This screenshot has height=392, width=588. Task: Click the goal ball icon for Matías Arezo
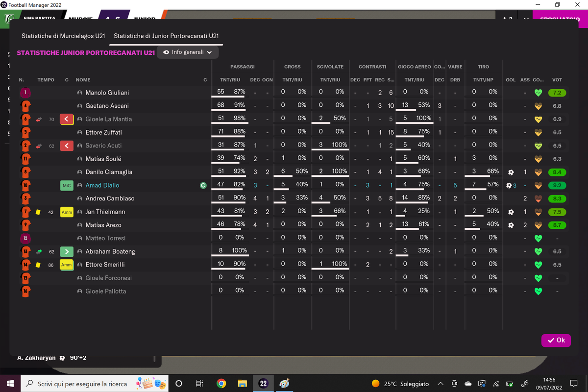[511, 225]
